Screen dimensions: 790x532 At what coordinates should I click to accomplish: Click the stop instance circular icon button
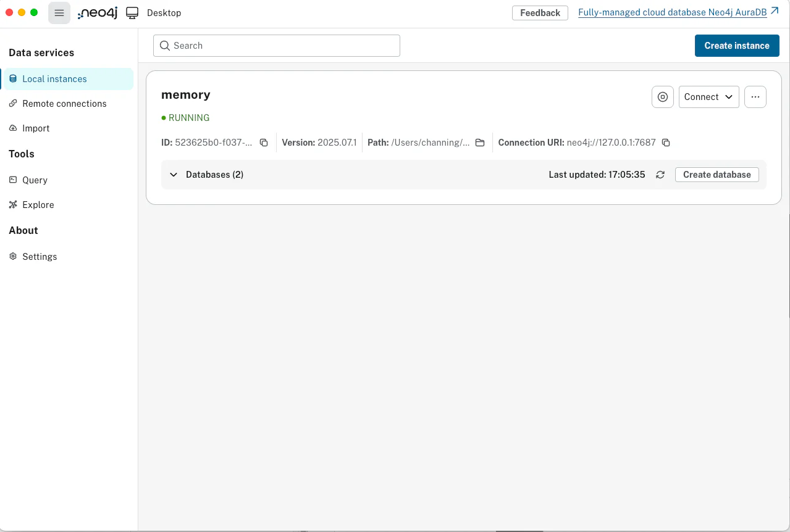(663, 97)
